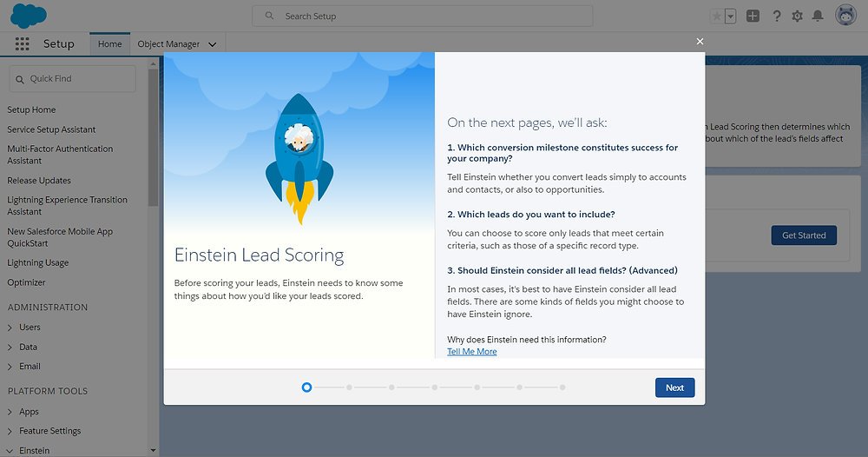The image size is (868, 457).
Task: Click the Quick Find input field
Action: 73,79
